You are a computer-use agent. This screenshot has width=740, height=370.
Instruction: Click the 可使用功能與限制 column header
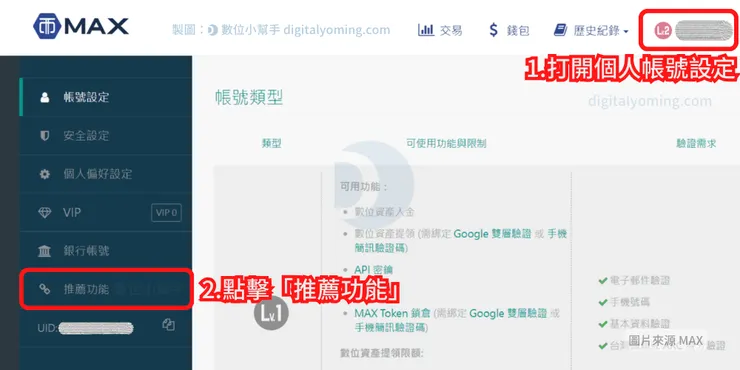[446, 143]
